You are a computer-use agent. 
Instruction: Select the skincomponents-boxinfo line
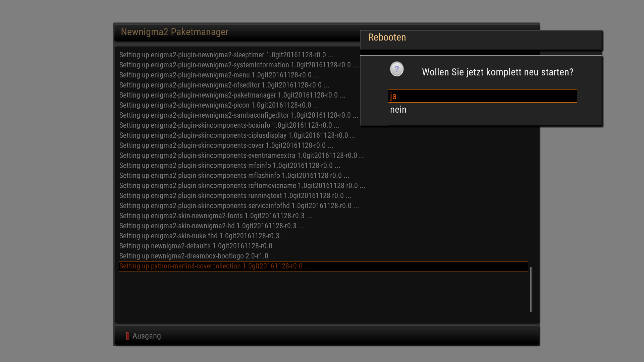coord(229,125)
